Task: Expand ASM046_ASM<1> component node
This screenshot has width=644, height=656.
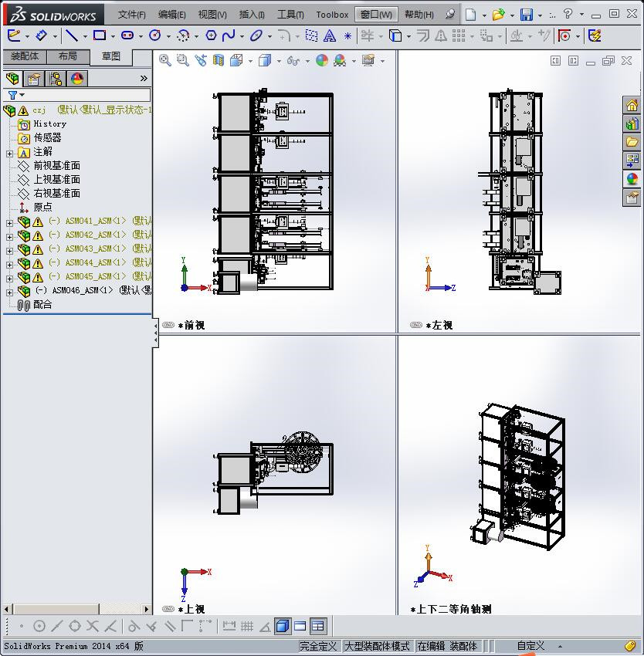Action: click(9, 292)
